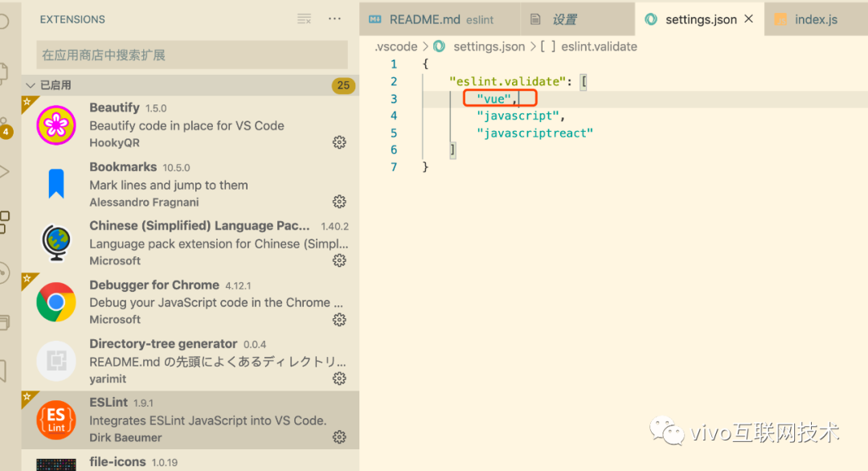This screenshot has width=868, height=471.
Task: Open Run and Debug activity bar icon
Action: pos(5,171)
